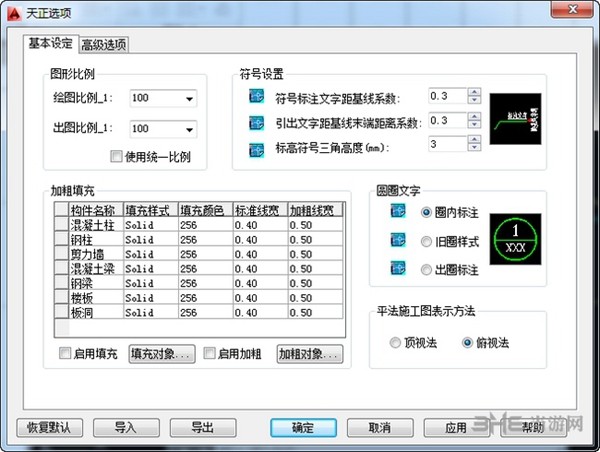
Task: Click fill color 256 cell in 剪力墙 row
Action: (205, 254)
